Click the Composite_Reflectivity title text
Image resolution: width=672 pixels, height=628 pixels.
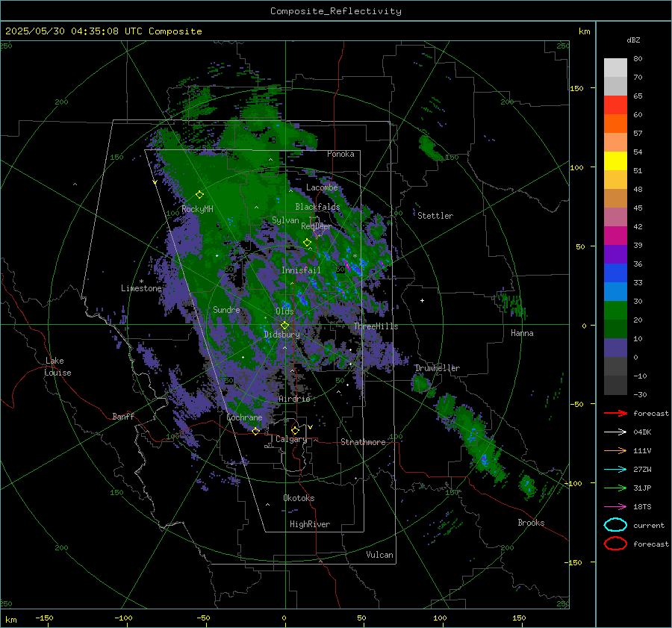click(335, 11)
